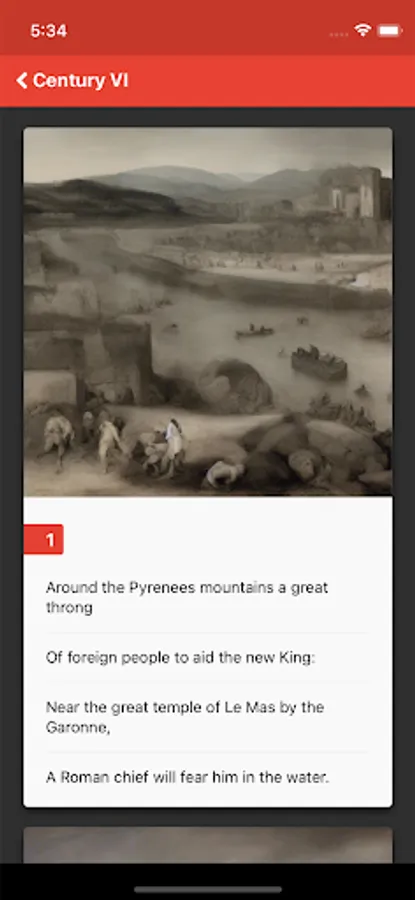This screenshot has width=415, height=900.
Task: Tap the back chevron icon
Action: coord(22,80)
